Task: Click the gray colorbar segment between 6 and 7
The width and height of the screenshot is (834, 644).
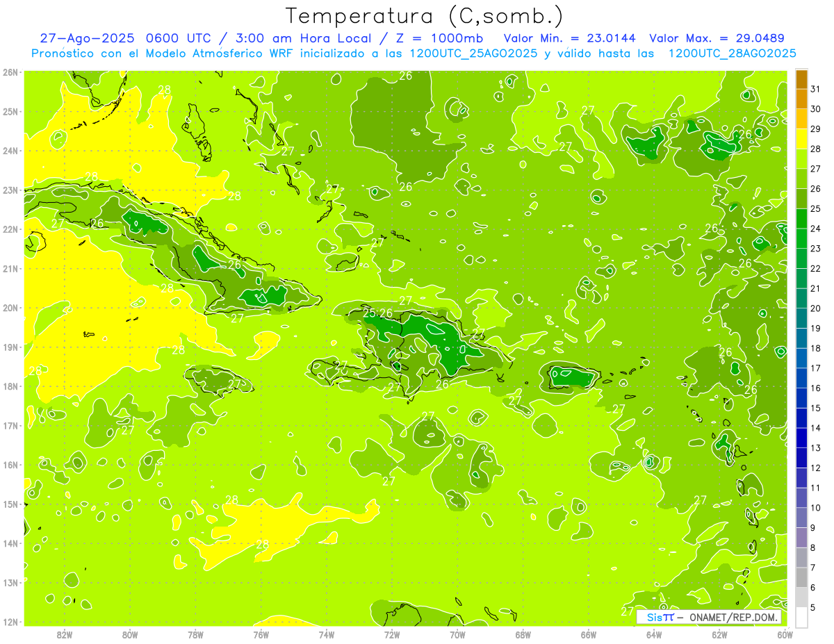Action: point(801,577)
